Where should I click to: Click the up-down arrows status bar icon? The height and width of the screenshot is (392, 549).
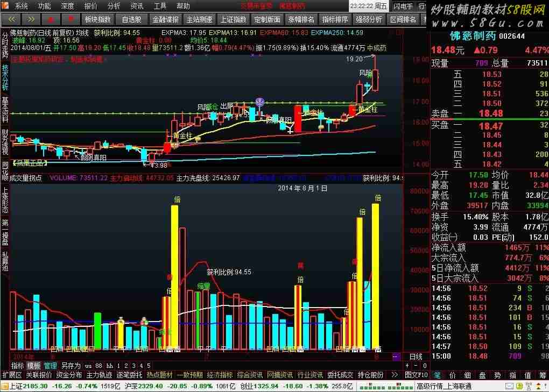pyautogui.click(x=539, y=387)
